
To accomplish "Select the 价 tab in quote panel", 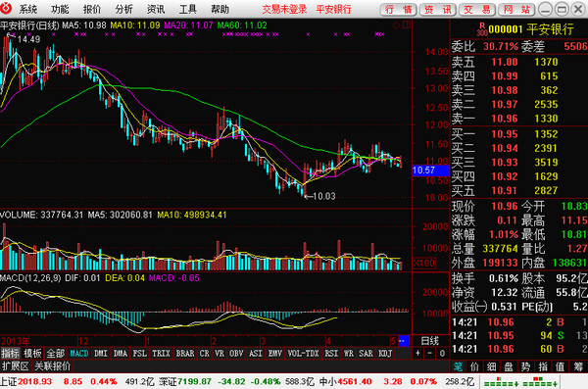I will coord(474,366).
